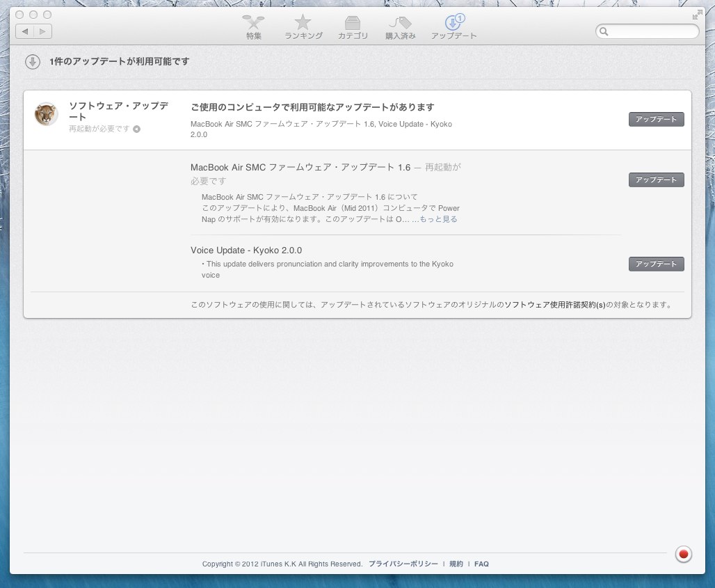
Task: Click the top アップデート button to update all
Action: [x=656, y=119]
